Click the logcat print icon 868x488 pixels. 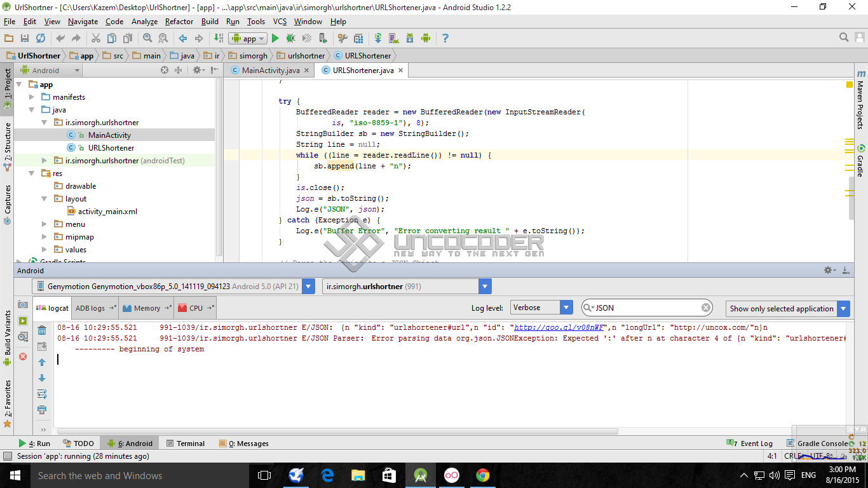[x=42, y=410]
